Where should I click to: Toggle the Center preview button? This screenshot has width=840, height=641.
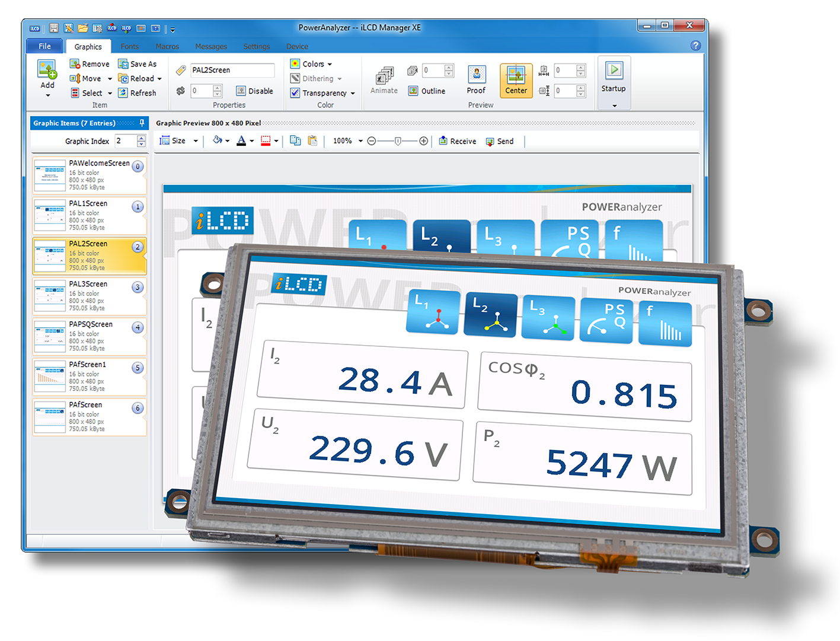(x=516, y=80)
